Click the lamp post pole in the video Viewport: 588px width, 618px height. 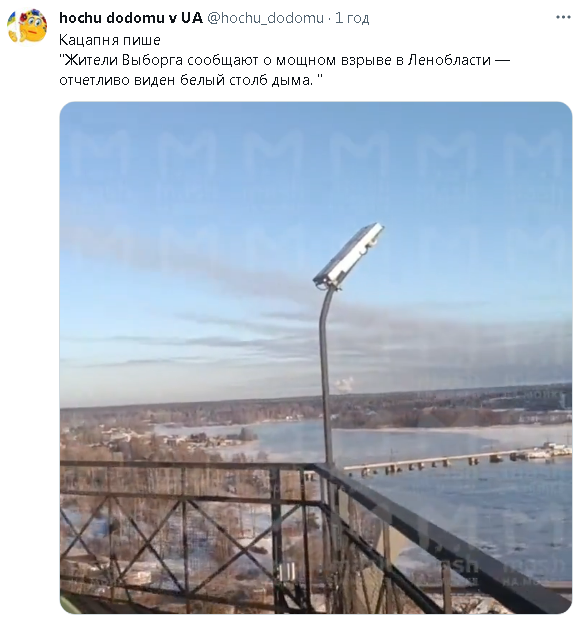(x=326, y=376)
